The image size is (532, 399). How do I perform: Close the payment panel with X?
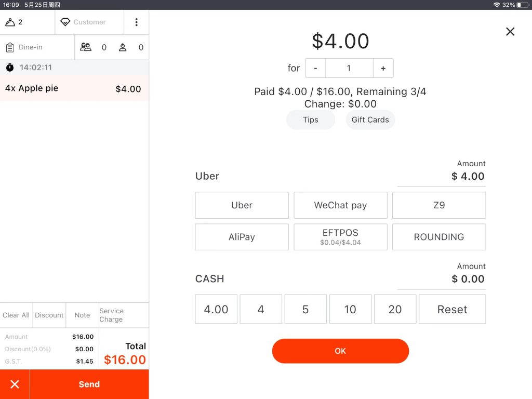point(510,32)
